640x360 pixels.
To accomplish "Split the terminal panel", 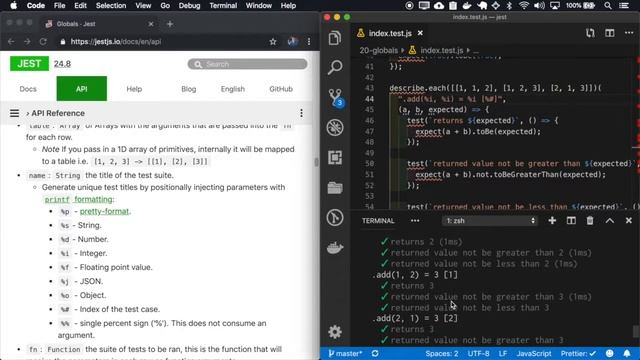I will click(x=571, y=220).
